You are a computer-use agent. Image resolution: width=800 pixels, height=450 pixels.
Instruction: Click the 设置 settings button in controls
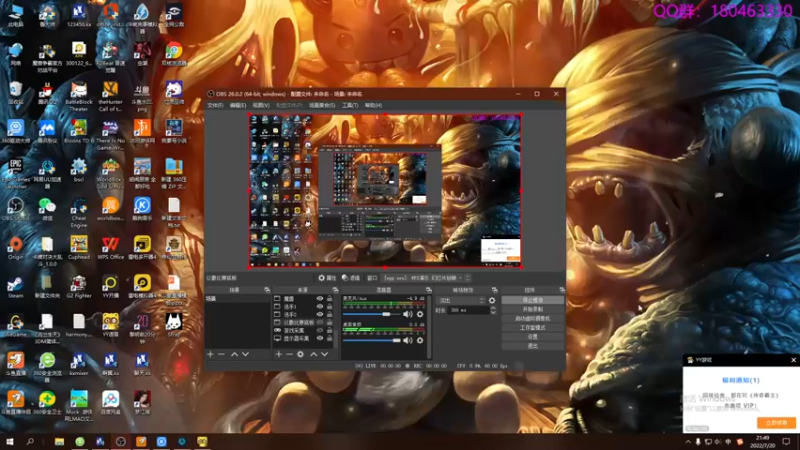[533, 337]
